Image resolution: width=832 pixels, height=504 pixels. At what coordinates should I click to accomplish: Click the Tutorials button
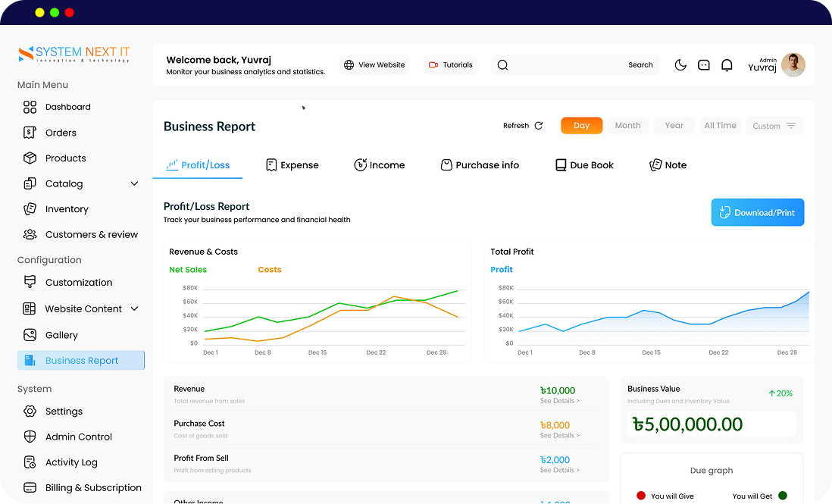pyautogui.click(x=451, y=64)
